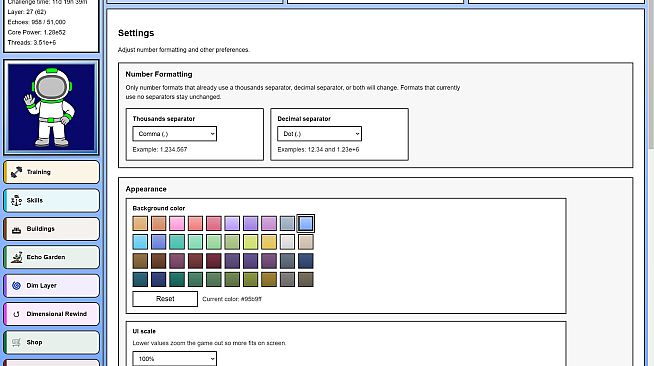Image resolution: width=654 pixels, height=366 pixels.
Task: Open the Thousands separator dropdown
Action: pos(174,134)
